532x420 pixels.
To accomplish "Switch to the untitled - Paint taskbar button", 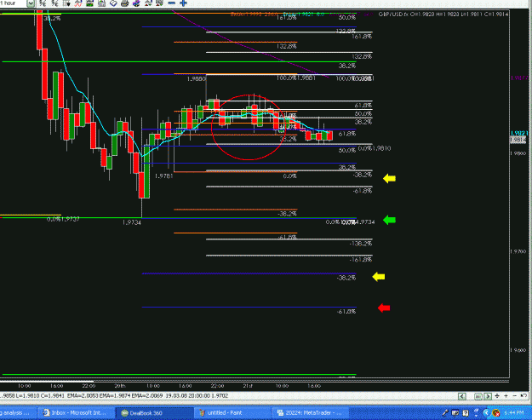I will tap(233, 413).
